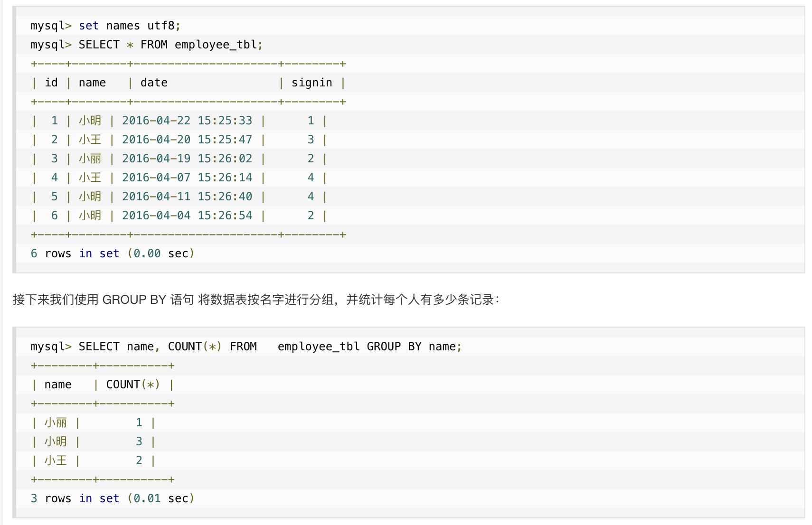812x525 pixels.
Task: Click the timestamp 2016-04-20 15:25:47
Action: tap(187, 140)
